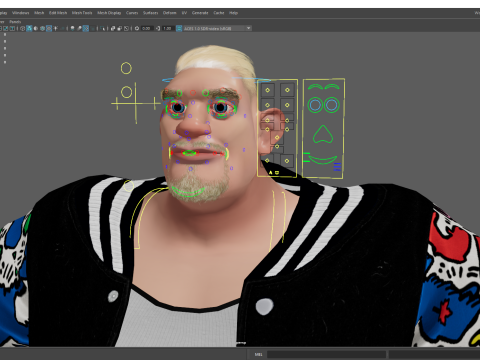Screen dimensions: 480x360
Task: Select the green nose control in face picker
Action: [323, 134]
